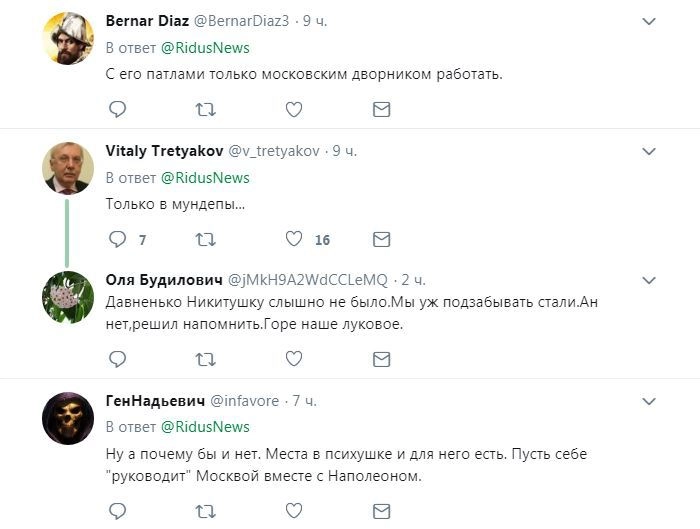Retweet Оля Будилович's tweet

205,358
